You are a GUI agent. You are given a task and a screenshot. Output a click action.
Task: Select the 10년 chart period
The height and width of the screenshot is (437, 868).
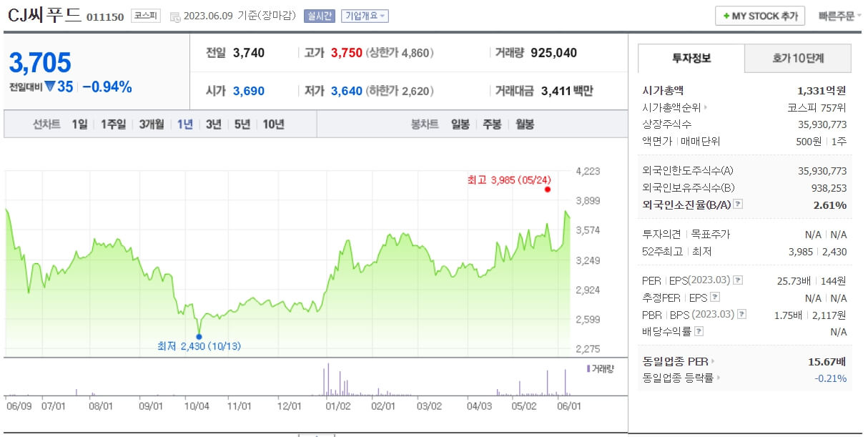tap(273, 124)
